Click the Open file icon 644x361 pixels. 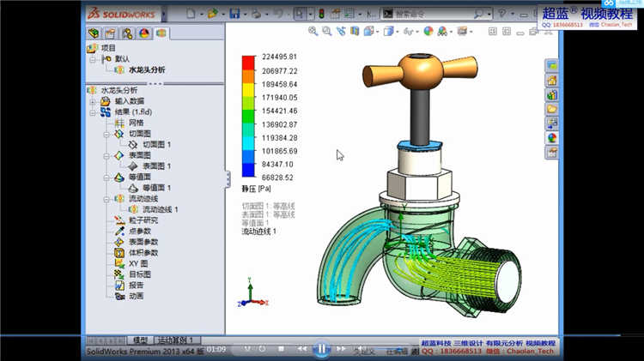[x=213, y=14]
